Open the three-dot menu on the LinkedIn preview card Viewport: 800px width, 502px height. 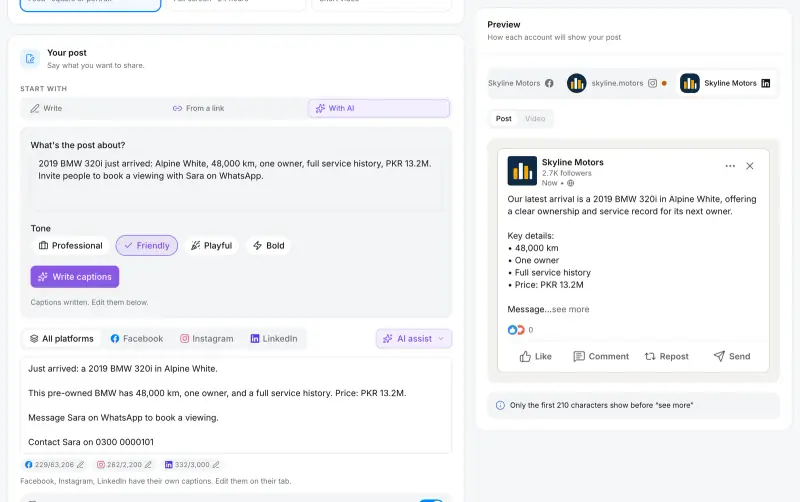click(730, 166)
